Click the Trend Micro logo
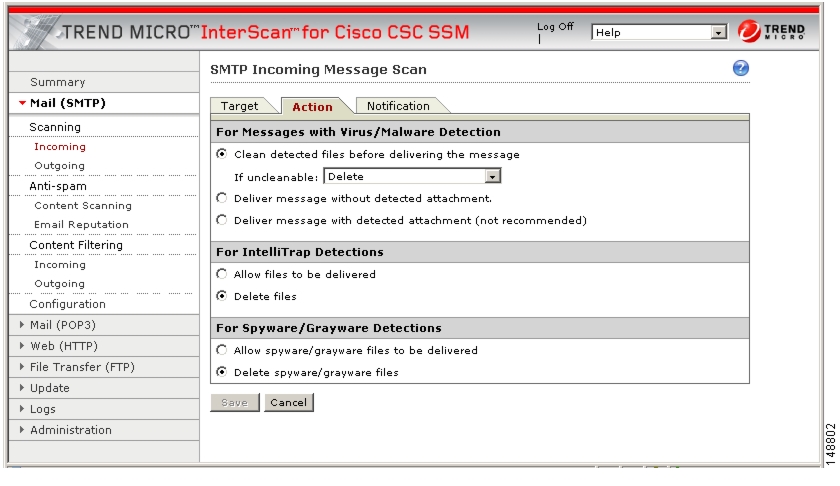This screenshot has height=486, width=840. coord(771,32)
